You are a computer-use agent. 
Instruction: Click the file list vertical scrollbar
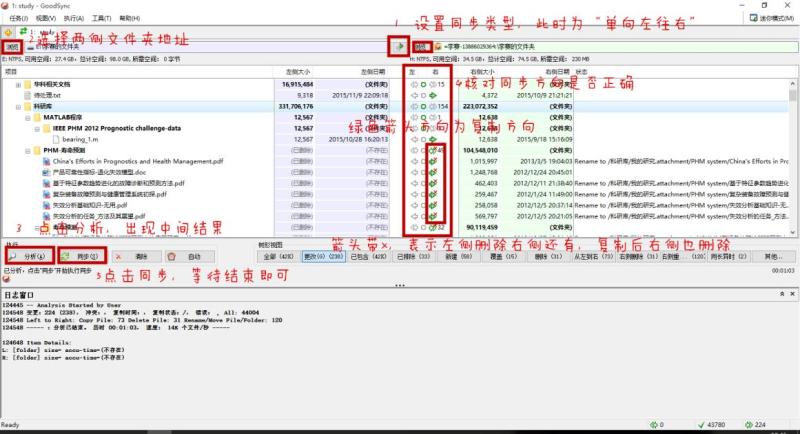[x=792, y=158]
